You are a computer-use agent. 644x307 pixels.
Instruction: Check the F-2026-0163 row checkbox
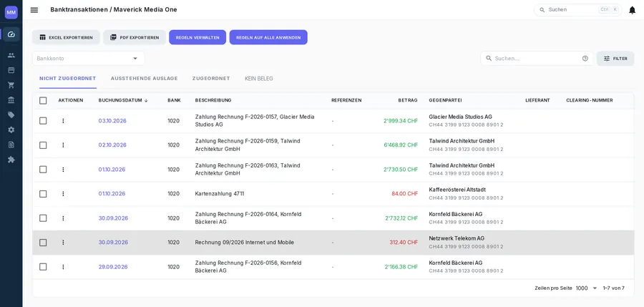pyautogui.click(x=43, y=170)
